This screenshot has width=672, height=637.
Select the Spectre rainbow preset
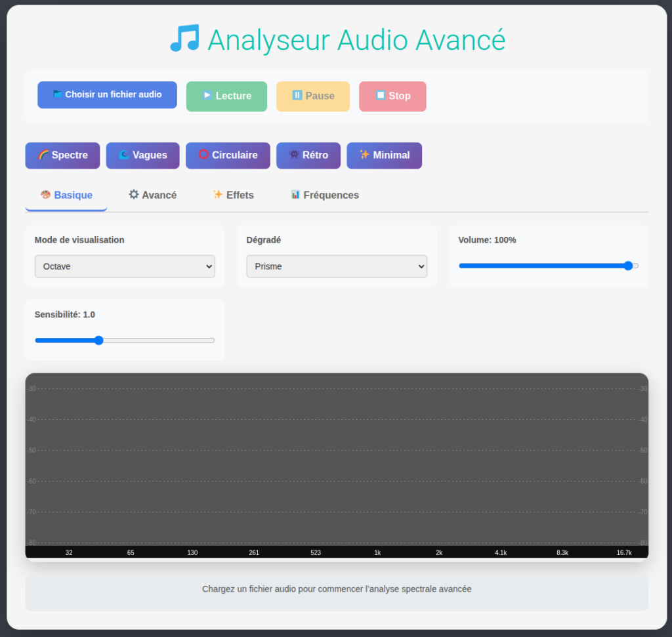click(x=62, y=155)
